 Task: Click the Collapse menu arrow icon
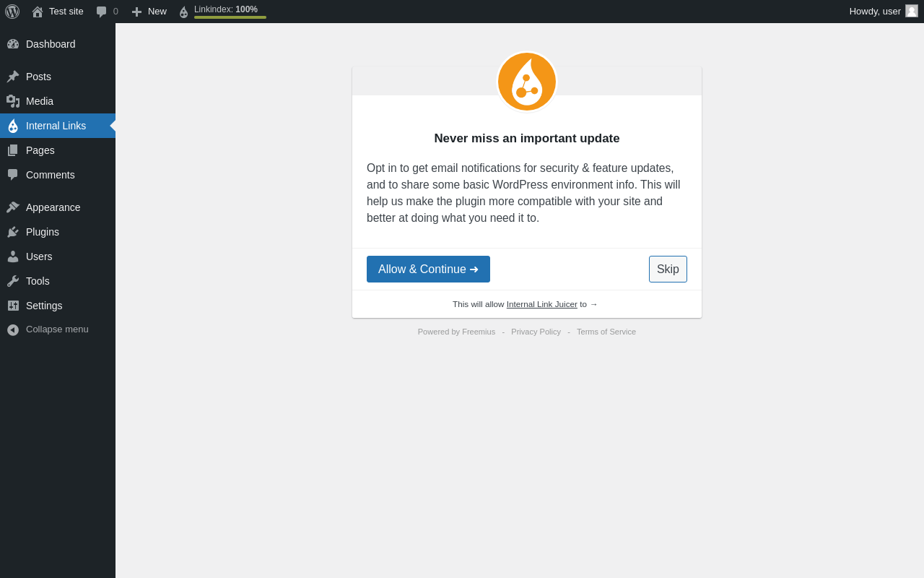(13, 329)
